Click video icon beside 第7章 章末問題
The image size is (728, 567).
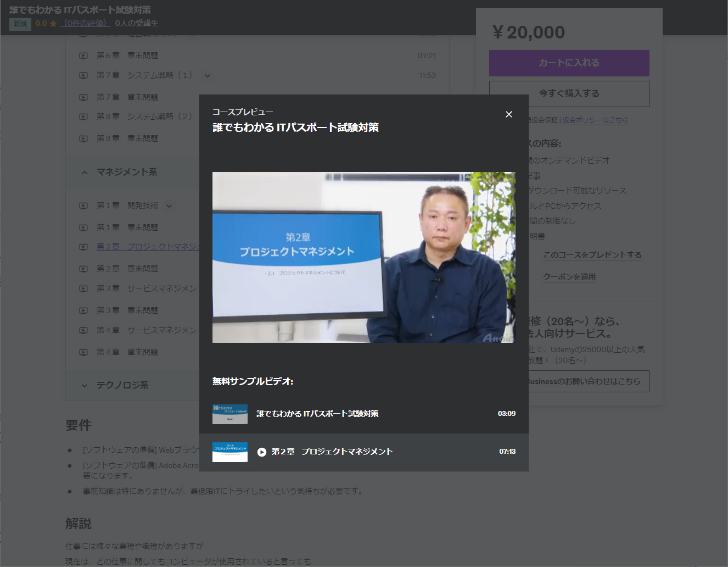point(83,97)
